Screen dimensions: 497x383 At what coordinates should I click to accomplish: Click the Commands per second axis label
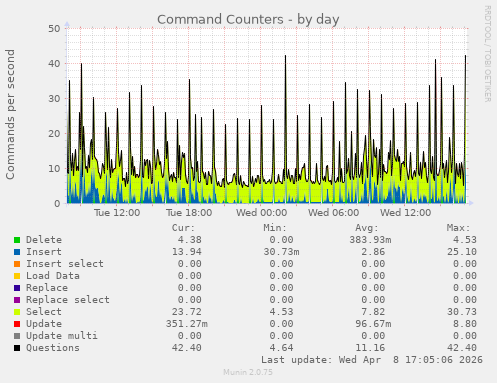pyautogui.click(x=10, y=114)
